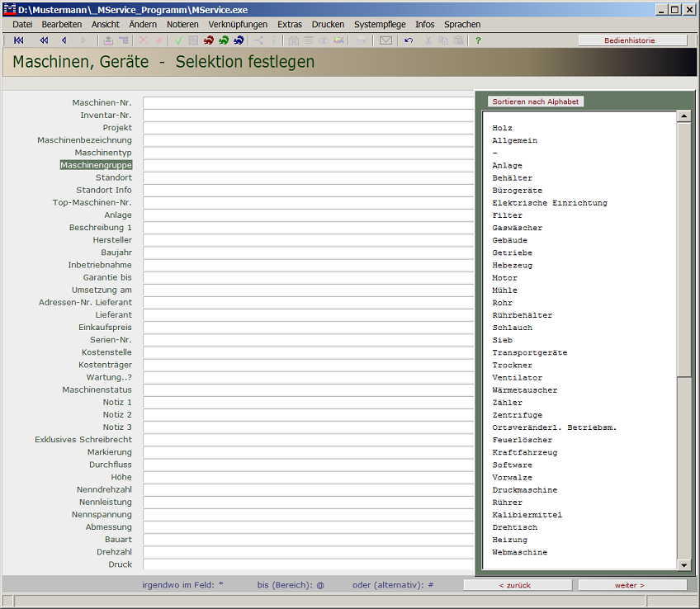Open help via the question mark icon

point(478,40)
